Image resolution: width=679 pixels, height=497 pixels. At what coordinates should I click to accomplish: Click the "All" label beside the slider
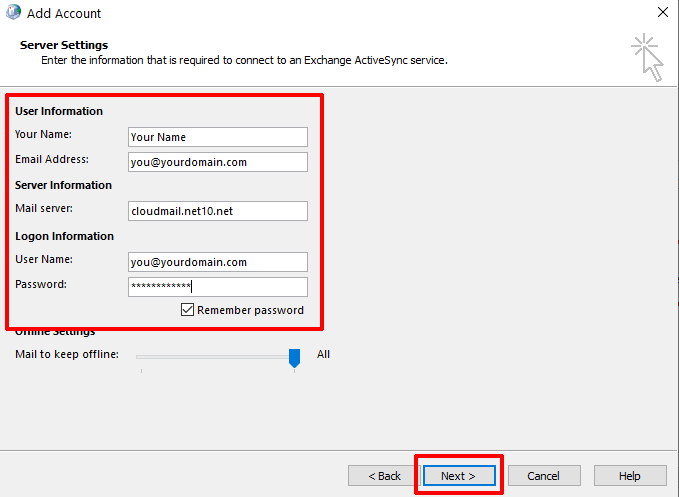pos(323,354)
